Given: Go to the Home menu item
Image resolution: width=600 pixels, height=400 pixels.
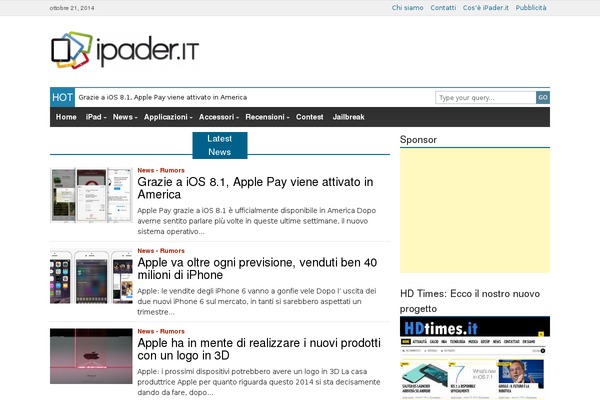Looking at the screenshot, I should point(66,117).
